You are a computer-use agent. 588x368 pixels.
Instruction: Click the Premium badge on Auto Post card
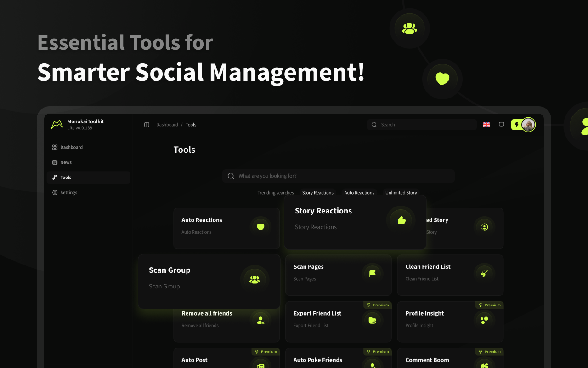[266, 352]
